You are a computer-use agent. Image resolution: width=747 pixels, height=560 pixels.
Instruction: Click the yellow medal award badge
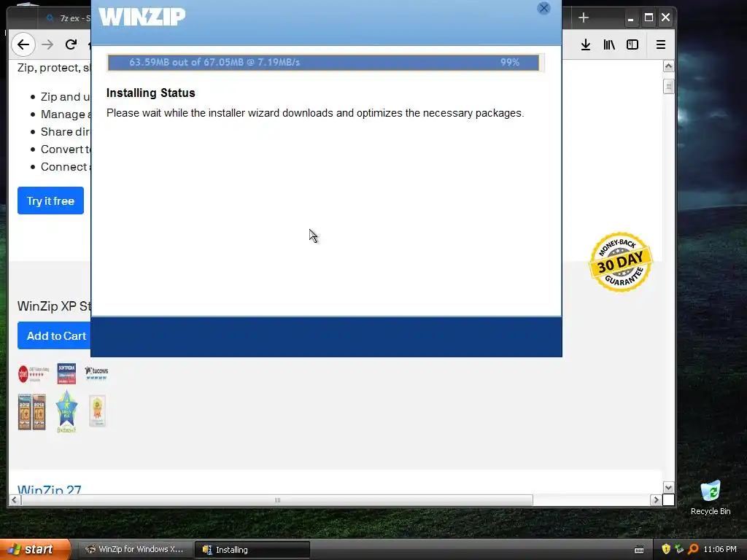point(97,411)
